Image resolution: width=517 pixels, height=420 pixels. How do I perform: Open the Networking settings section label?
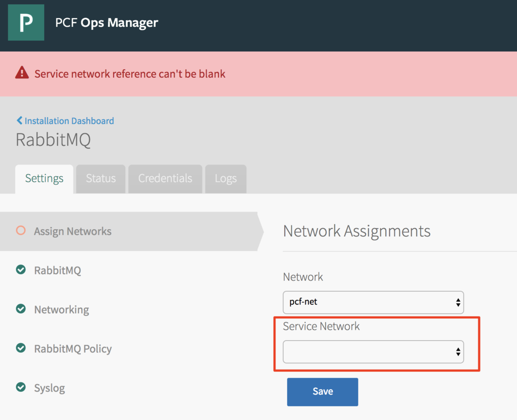tap(62, 309)
